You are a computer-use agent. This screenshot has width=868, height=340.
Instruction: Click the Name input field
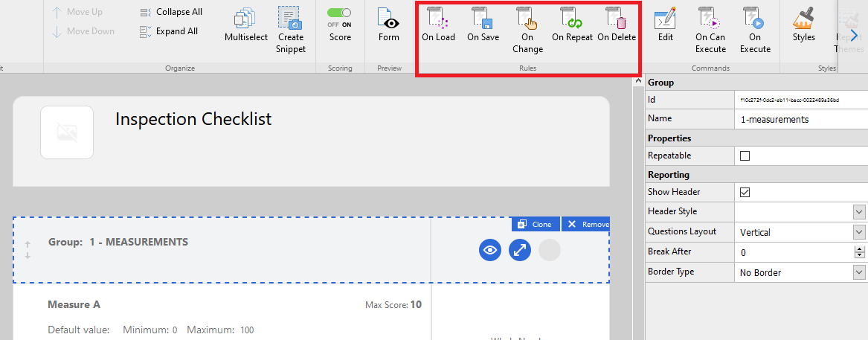point(800,119)
